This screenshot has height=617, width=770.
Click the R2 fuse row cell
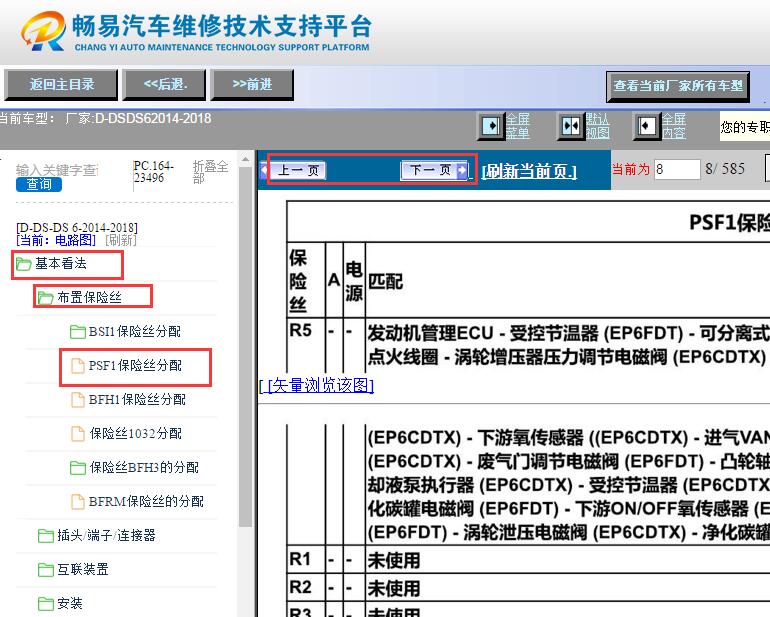(x=300, y=587)
